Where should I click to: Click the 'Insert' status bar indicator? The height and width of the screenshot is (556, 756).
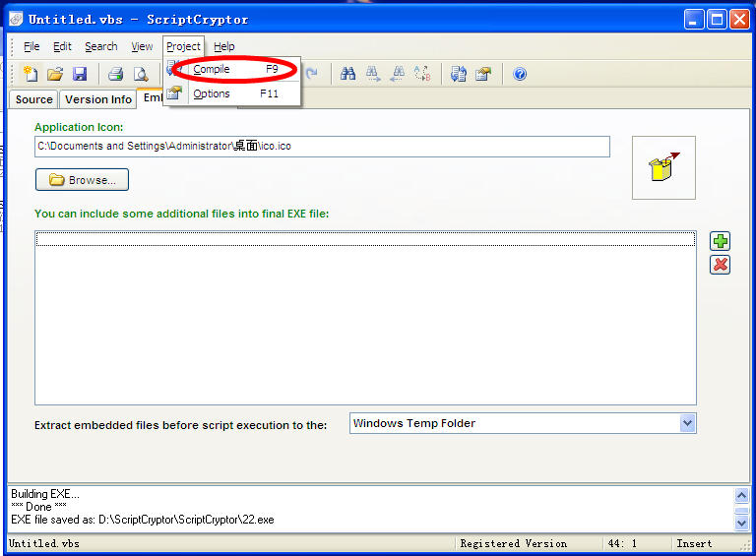[x=694, y=543]
